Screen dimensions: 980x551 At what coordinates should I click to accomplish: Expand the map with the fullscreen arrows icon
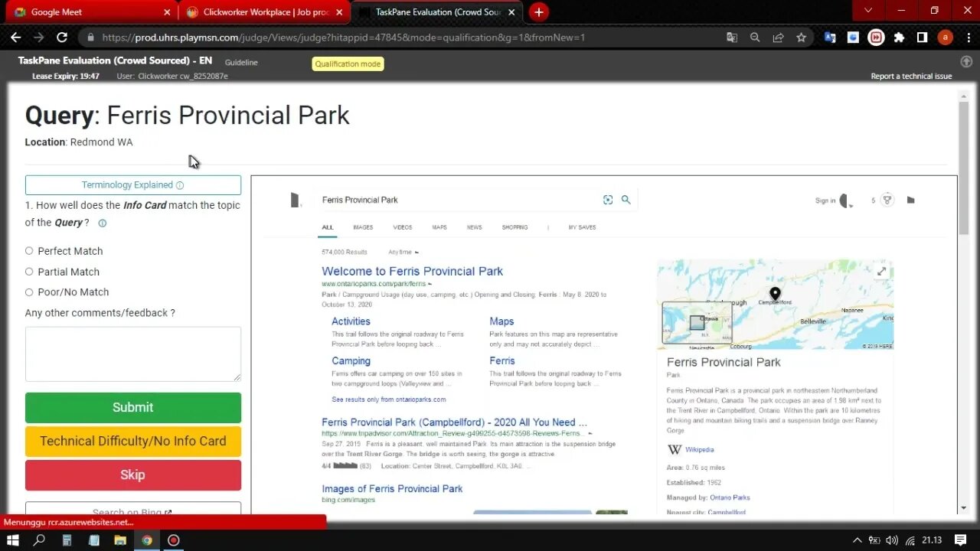pyautogui.click(x=881, y=272)
